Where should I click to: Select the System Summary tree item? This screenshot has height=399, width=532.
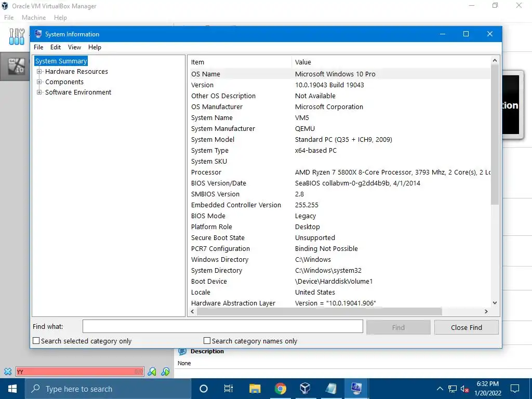point(61,61)
